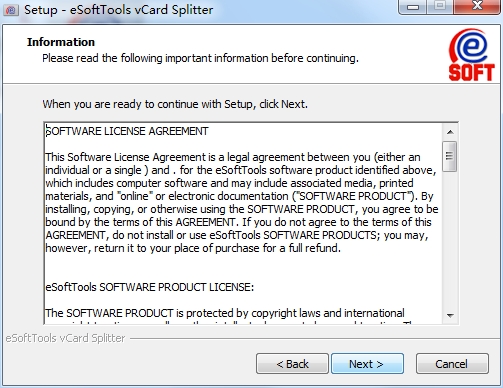Continue with the Next > button
Screen dimensions: 503x388
pyautogui.click(x=367, y=364)
